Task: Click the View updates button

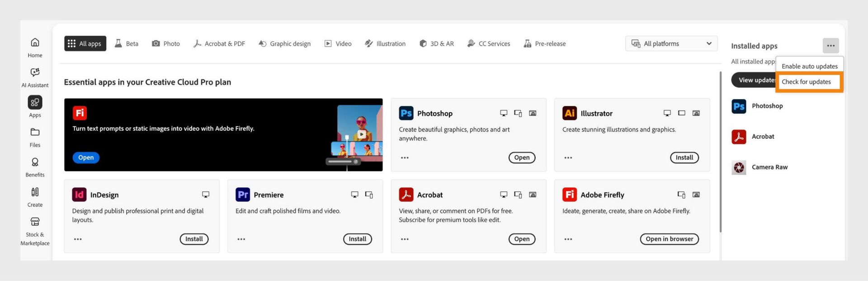Action: point(754,80)
